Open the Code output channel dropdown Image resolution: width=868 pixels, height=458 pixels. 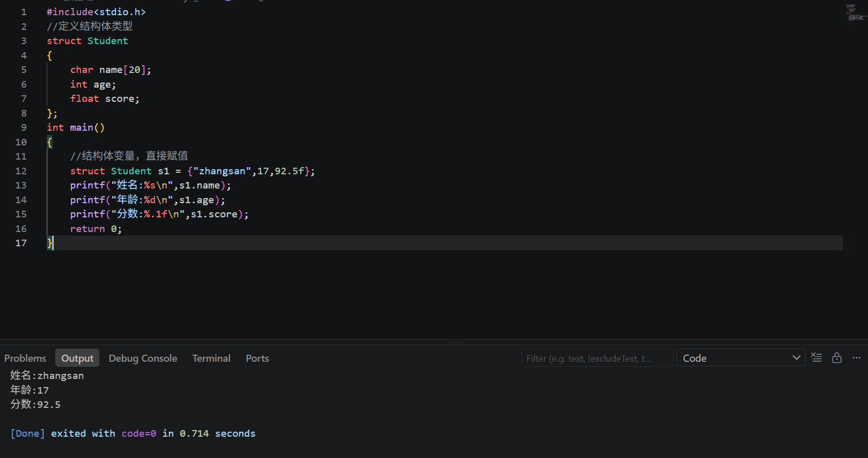741,358
